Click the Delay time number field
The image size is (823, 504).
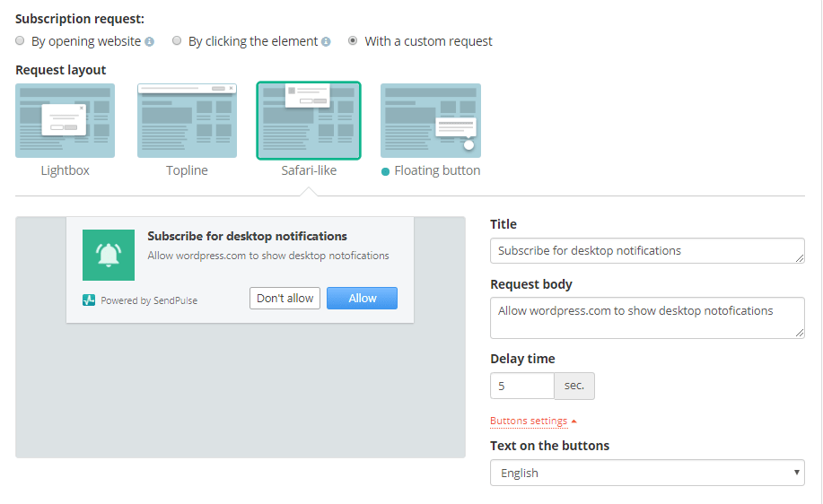(x=522, y=386)
